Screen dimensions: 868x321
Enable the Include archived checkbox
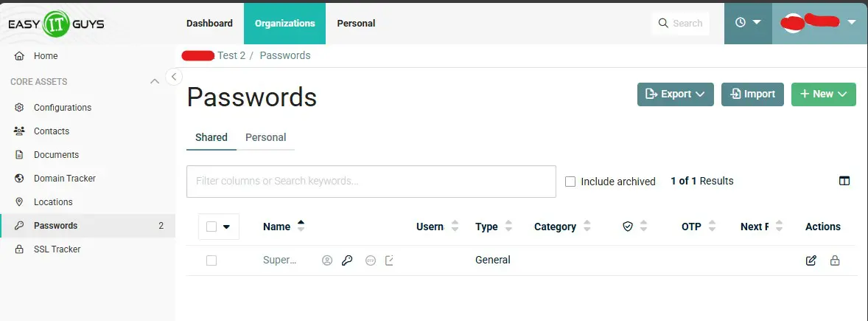(570, 182)
